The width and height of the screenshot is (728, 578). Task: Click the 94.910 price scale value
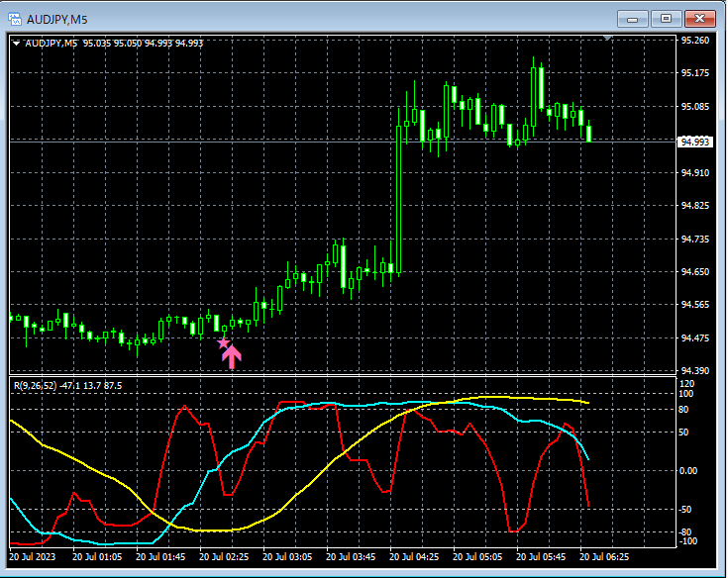[695, 172]
